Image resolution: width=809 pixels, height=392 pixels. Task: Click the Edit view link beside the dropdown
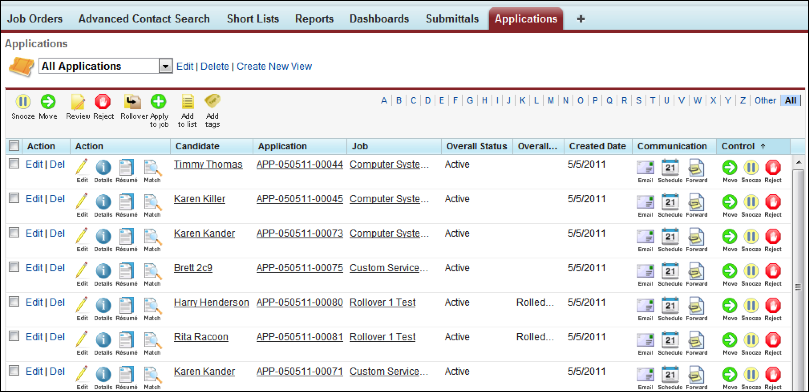click(x=185, y=67)
